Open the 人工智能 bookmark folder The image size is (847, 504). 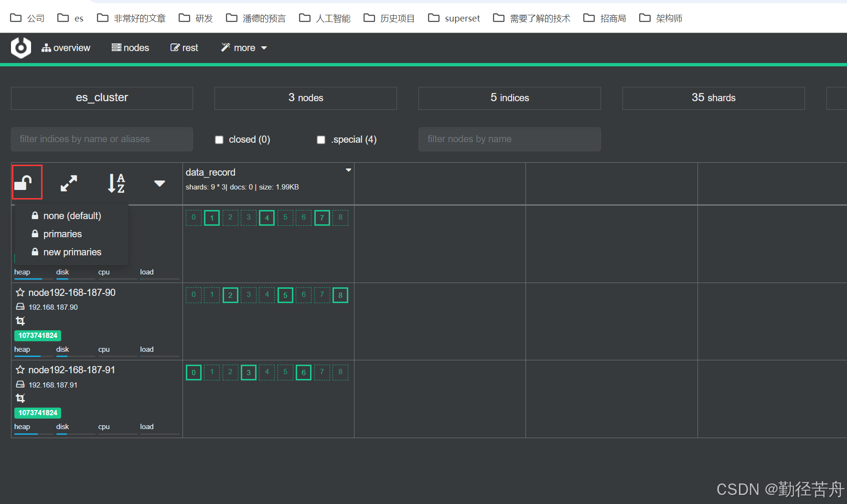pos(325,18)
